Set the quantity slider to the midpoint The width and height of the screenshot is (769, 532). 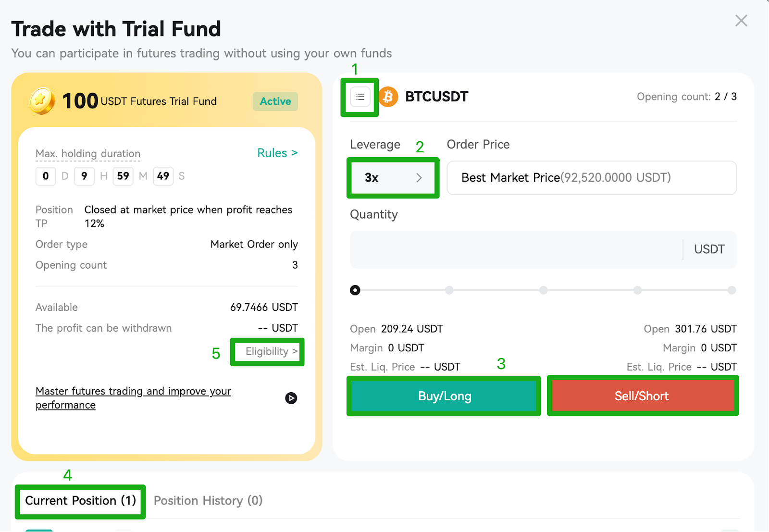(x=544, y=290)
